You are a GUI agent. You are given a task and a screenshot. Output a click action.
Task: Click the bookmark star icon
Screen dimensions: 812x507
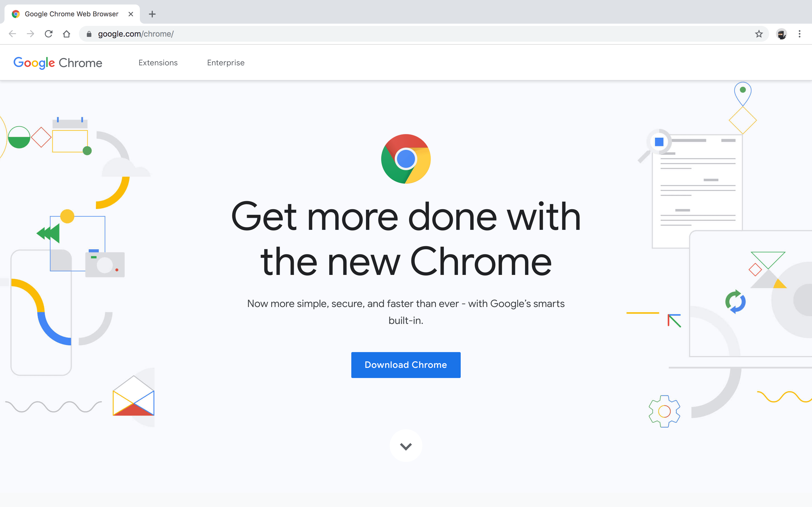pos(759,33)
